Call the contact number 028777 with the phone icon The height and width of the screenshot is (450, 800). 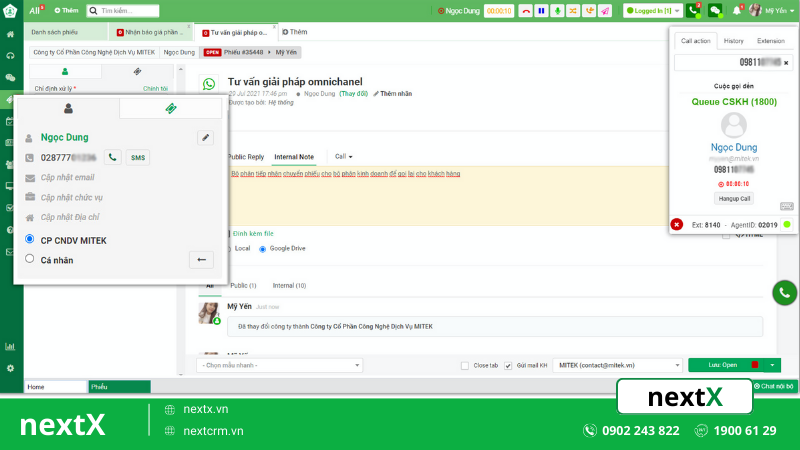click(x=113, y=158)
